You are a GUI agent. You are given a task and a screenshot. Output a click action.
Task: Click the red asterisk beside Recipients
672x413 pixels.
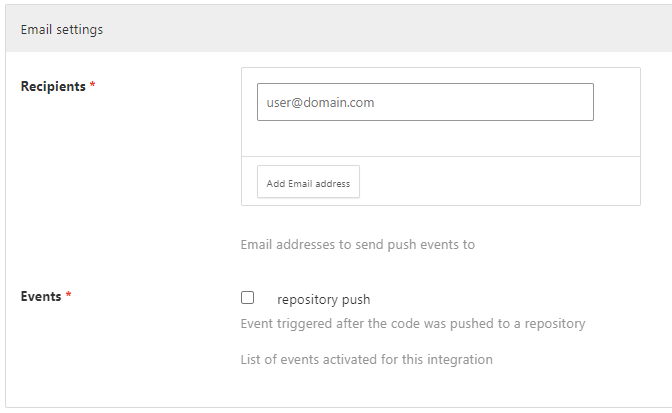click(93, 86)
